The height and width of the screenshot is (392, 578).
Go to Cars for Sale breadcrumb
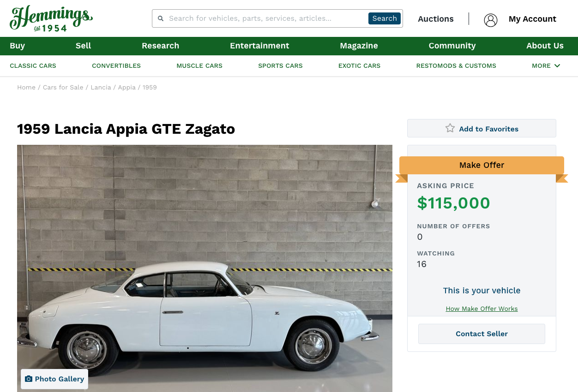[63, 88]
